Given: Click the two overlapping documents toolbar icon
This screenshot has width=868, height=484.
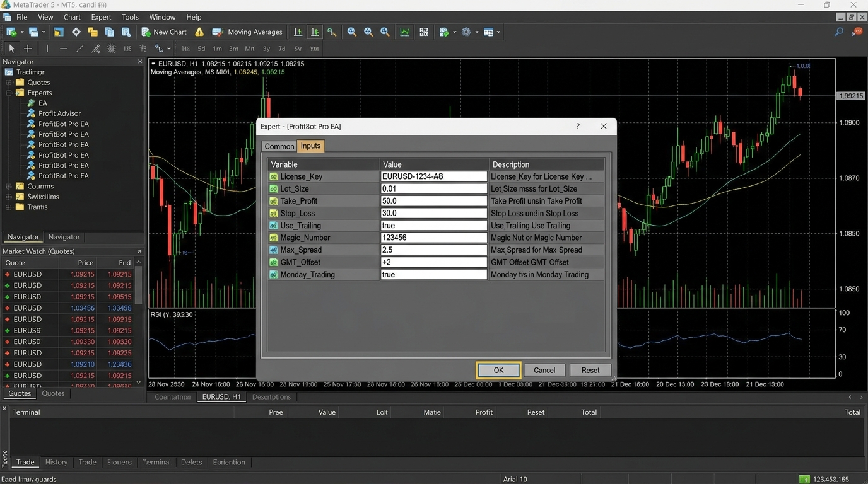Looking at the screenshot, I should point(109,32).
